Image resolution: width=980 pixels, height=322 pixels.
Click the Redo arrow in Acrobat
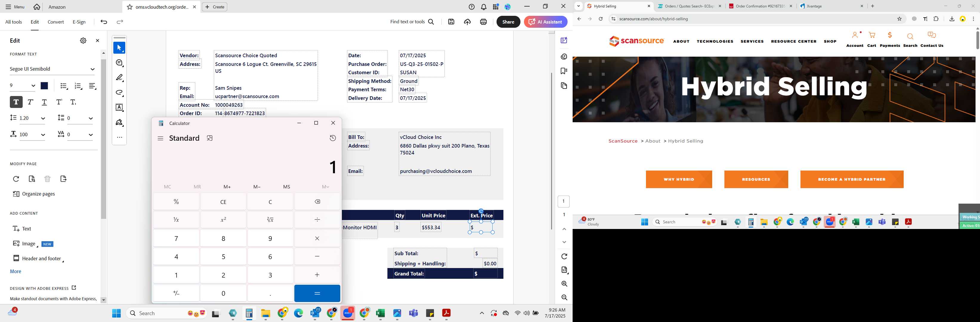click(x=120, y=22)
